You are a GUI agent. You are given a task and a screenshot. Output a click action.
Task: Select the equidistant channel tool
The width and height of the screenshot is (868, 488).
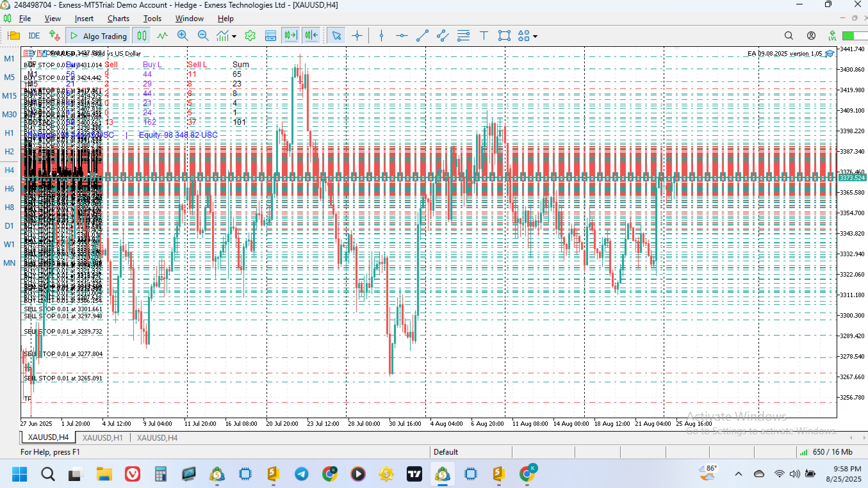443,36
